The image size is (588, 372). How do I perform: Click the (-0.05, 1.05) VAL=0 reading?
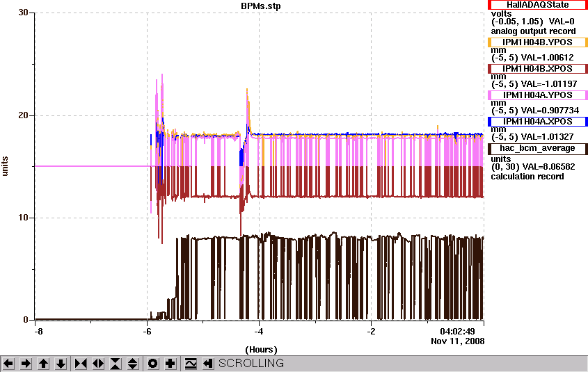(x=533, y=22)
